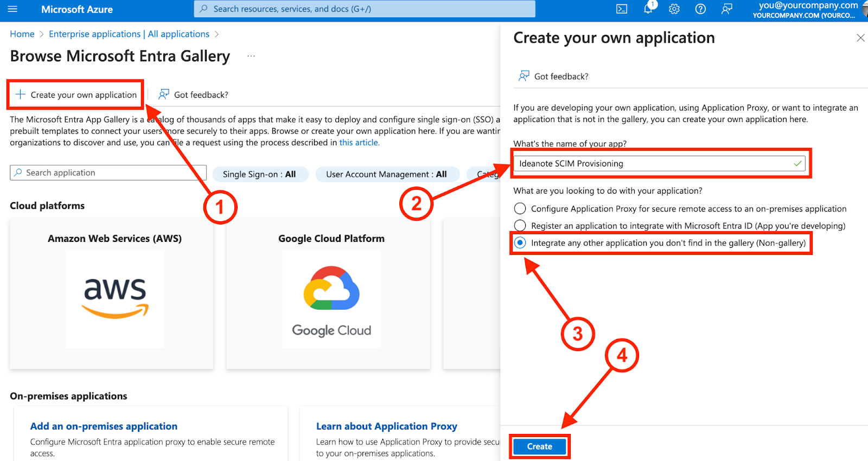Open portal settings gear
The width and height of the screenshot is (868, 461).
click(674, 9)
